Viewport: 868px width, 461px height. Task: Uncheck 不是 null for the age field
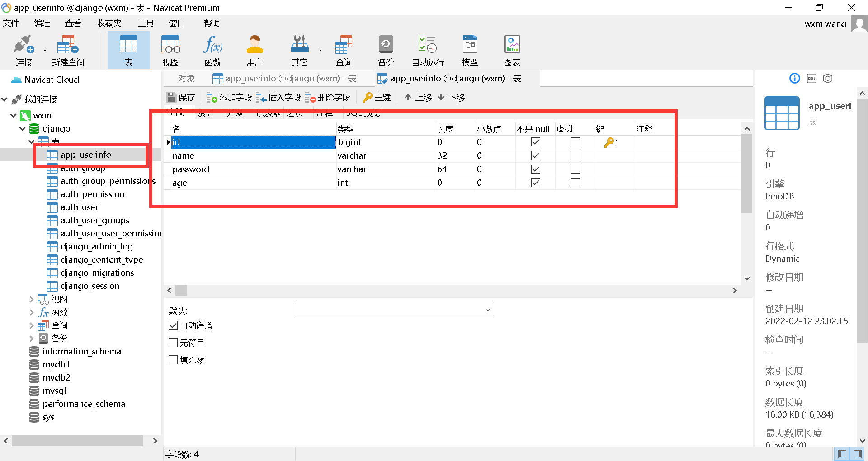(x=535, y=183)
